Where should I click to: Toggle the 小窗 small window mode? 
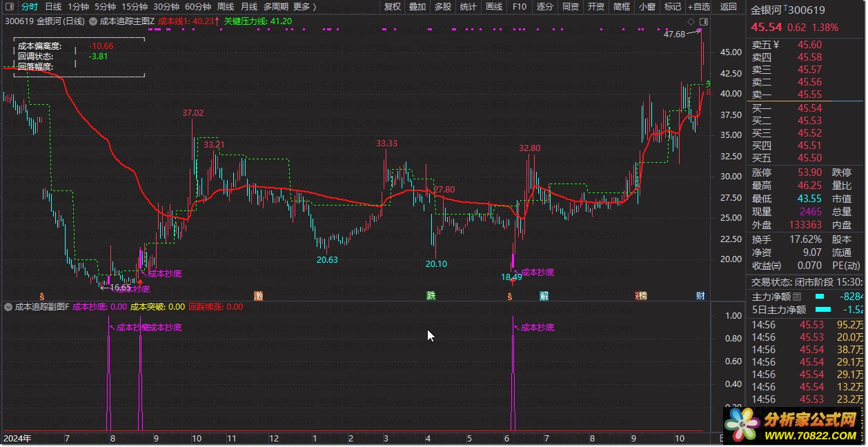pos(647,7)
